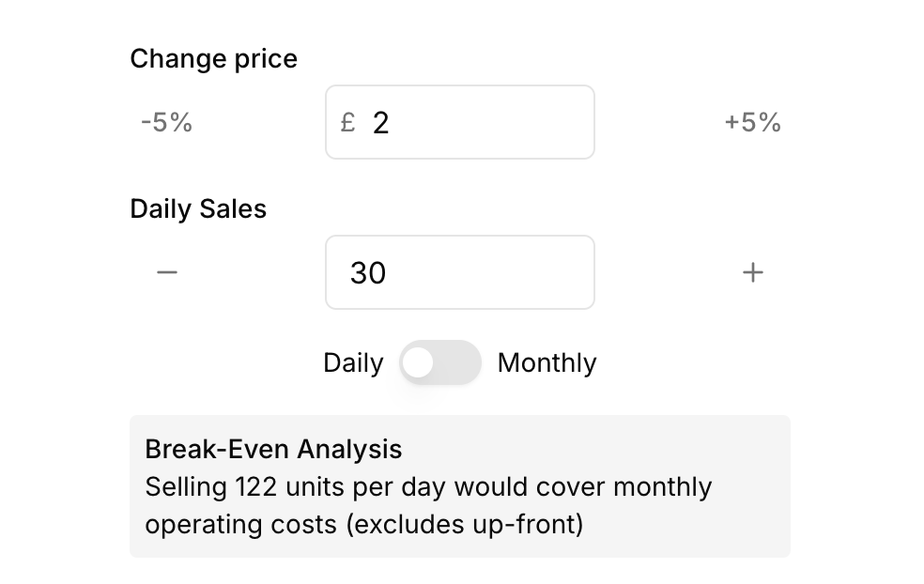Select the Daily label beside the switch
This screenshot has height=584, width=924.
pos(353,362)
